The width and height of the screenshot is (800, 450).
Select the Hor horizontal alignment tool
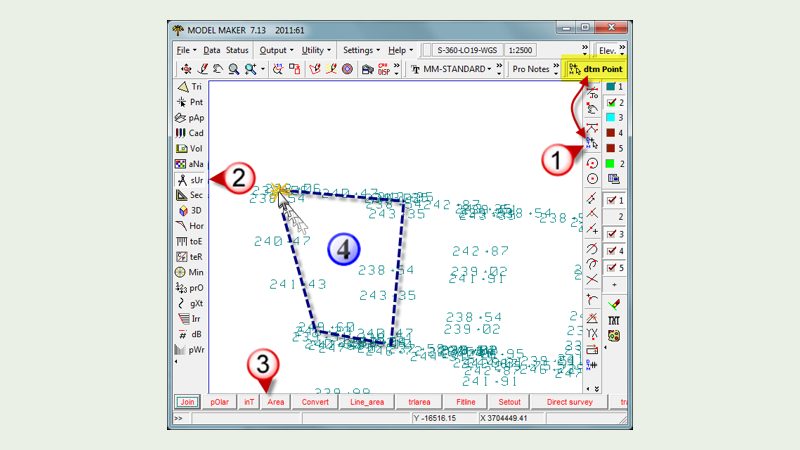[189, 226]
